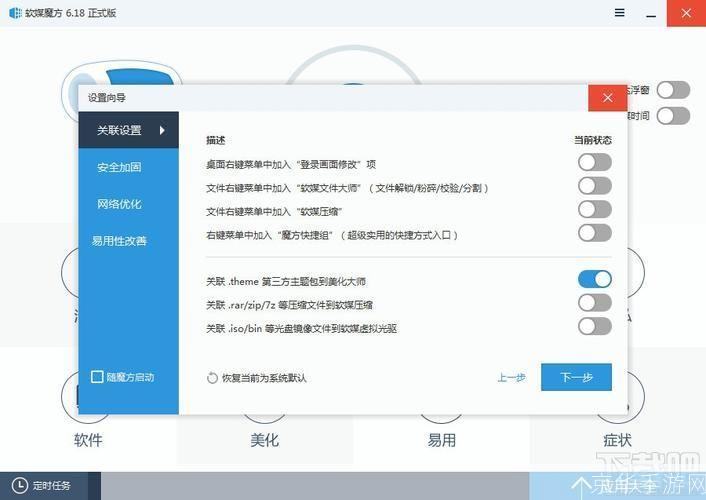
Task: Open the 易用 category in main window
Action: tap(441, 440)
